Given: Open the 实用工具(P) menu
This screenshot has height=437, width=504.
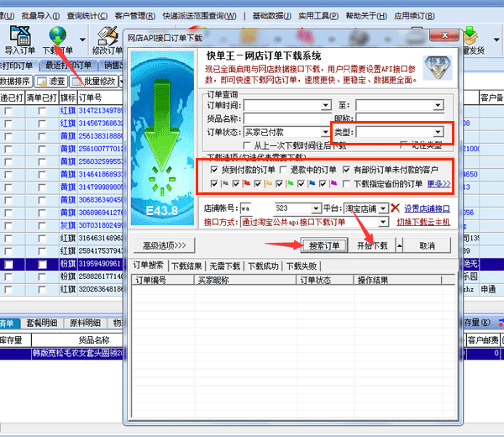Looking at the screenshot, I should pyautogui.click(x=318, y=16).
